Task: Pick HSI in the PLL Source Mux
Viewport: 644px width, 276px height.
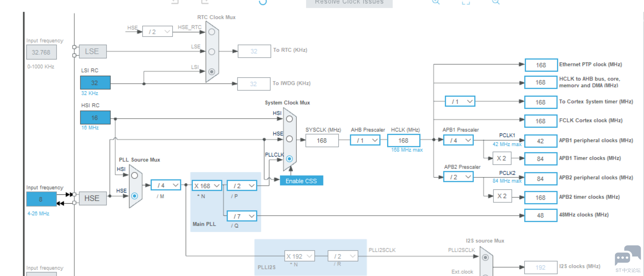Action: click(135, 176)
